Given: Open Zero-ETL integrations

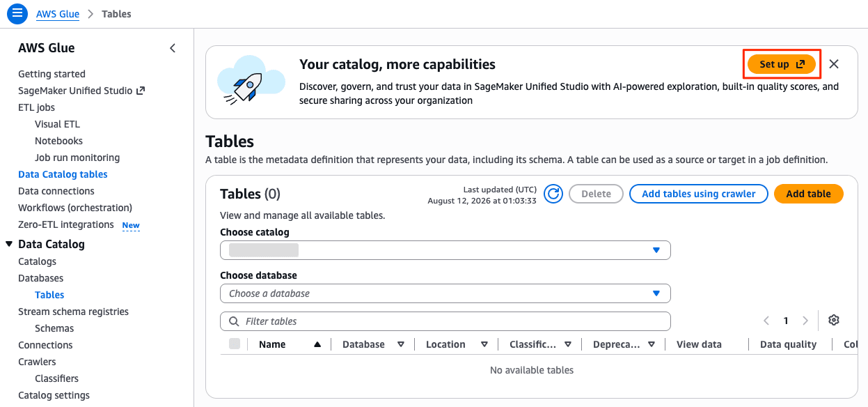Looking at the screenshot, I should coord(66,224).
